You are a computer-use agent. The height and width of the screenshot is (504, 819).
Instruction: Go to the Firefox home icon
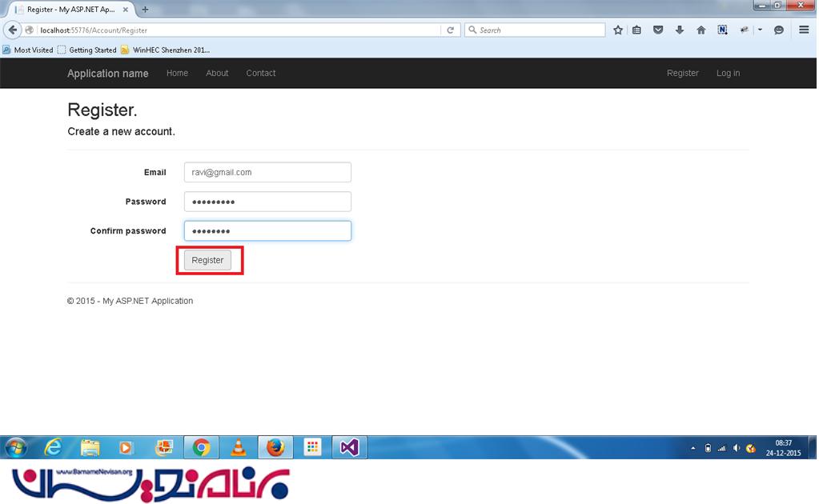[x=701, y=30]
